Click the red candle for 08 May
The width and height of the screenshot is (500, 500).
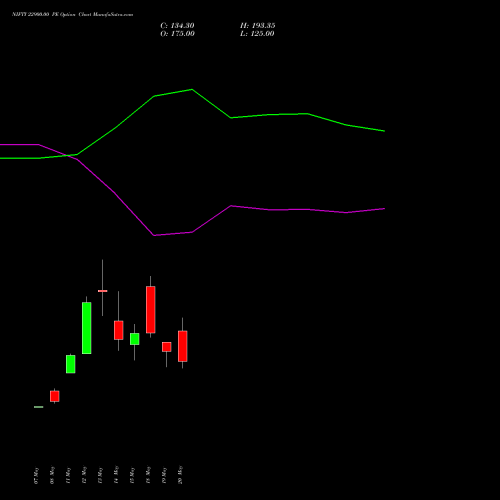(55, 396)
